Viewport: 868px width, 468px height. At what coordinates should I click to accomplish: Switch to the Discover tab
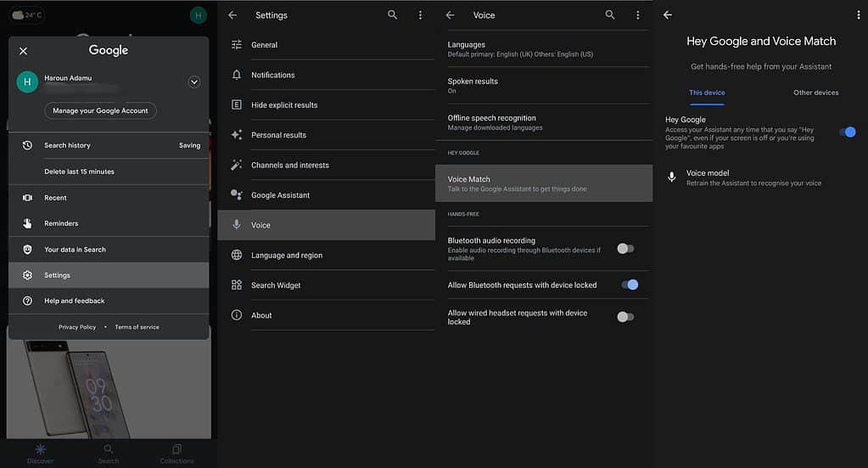41,454
